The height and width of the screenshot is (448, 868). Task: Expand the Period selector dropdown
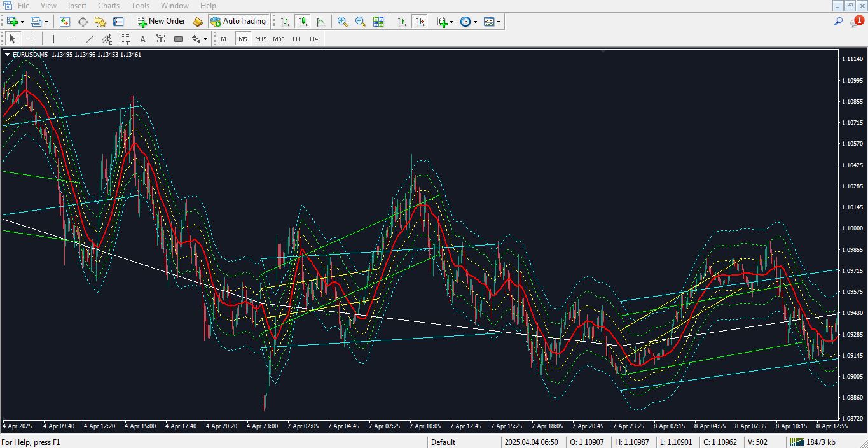coord(474,21)
